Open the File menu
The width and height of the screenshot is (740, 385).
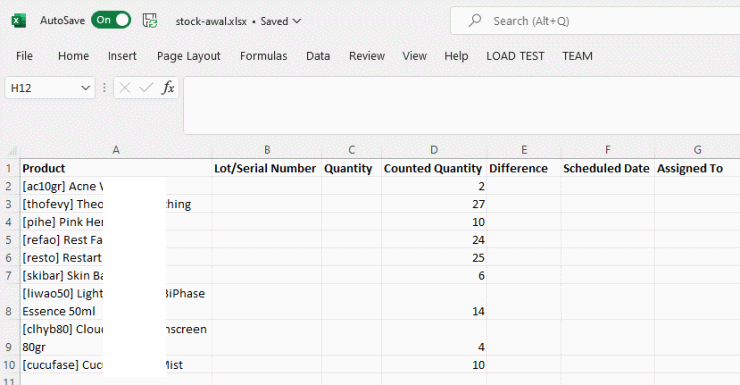coord(24,56)
